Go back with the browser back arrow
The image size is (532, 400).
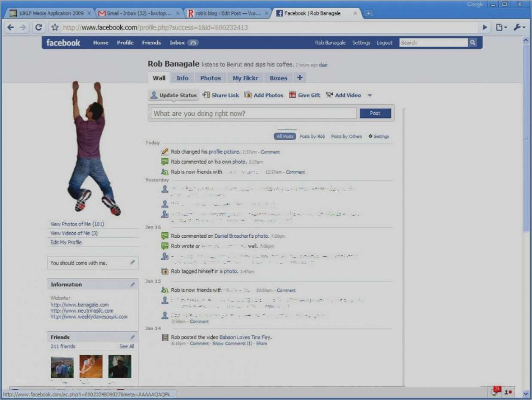pos(11,27)
